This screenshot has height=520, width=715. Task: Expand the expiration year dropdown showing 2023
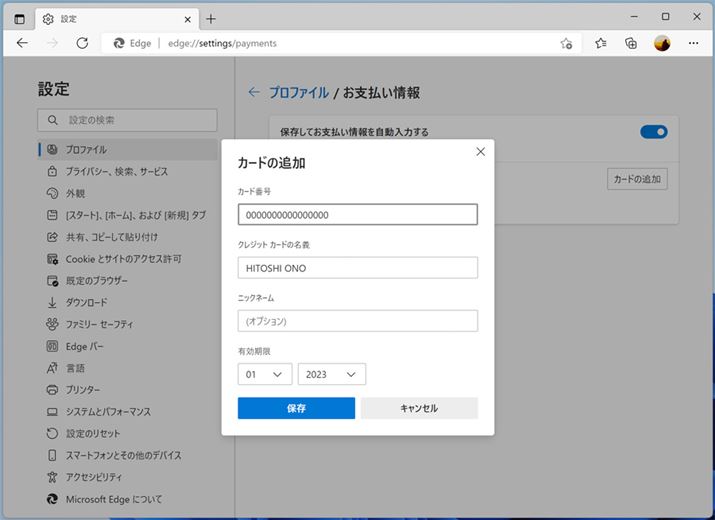(x=331, y=374)
